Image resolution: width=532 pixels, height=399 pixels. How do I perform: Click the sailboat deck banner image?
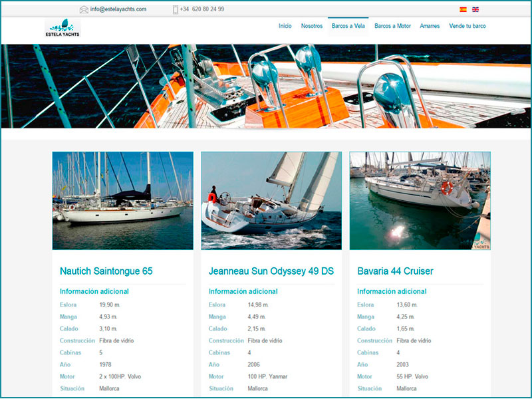pyautogui.click(x=266, y=86)
